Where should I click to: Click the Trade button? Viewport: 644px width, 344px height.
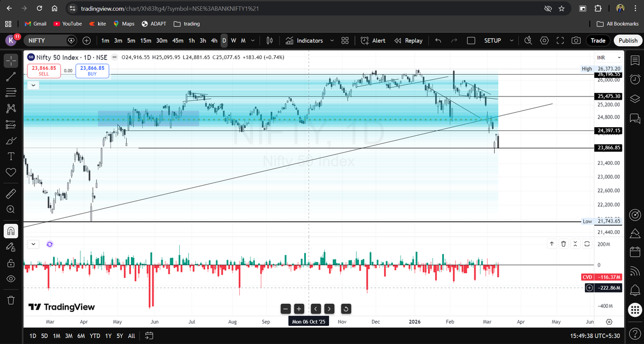point(598,40)
